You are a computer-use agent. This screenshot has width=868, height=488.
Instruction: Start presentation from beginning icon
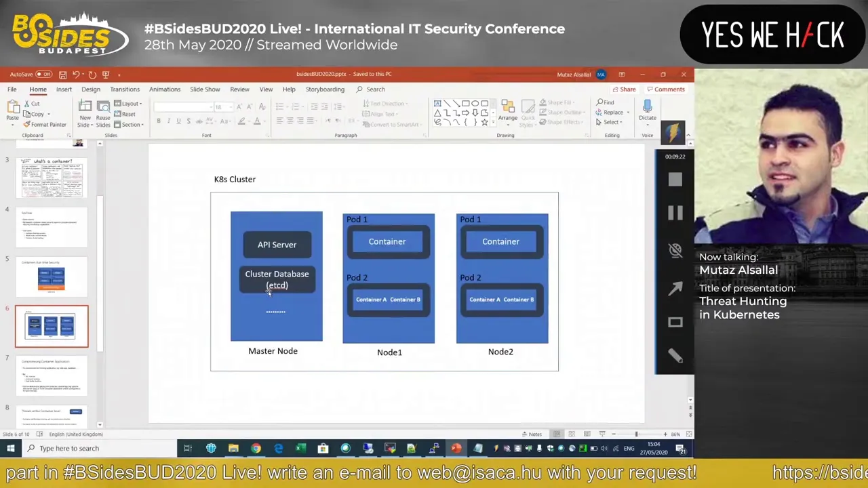point(105,75)
